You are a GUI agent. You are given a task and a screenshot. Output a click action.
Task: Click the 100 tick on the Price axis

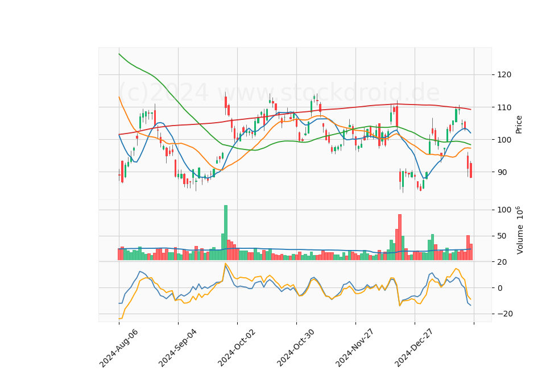click(x=504, y=140)
